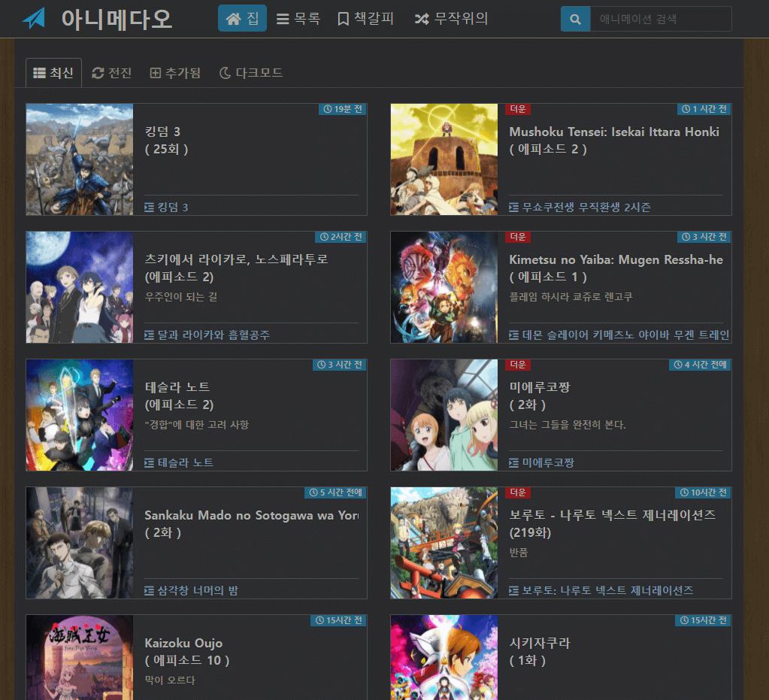
Task: Toggle 다크모드 dark mode
Action: click(x=250, y=73)
